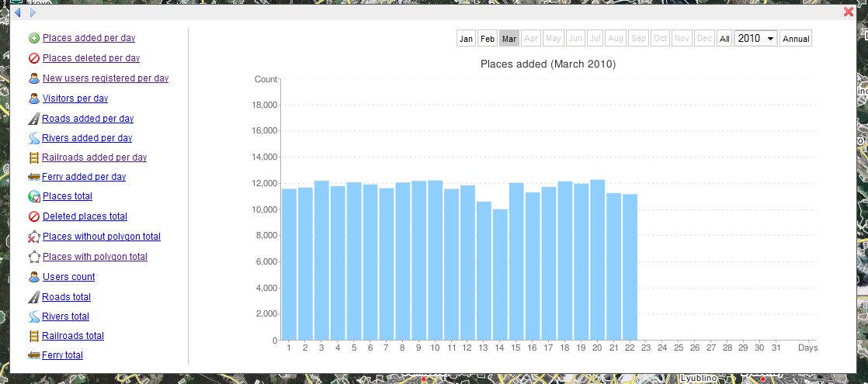Open the 2010 year dropdown
Viewport: 868px width, 384px height.
pyautogui.click(x=755, y=39)
